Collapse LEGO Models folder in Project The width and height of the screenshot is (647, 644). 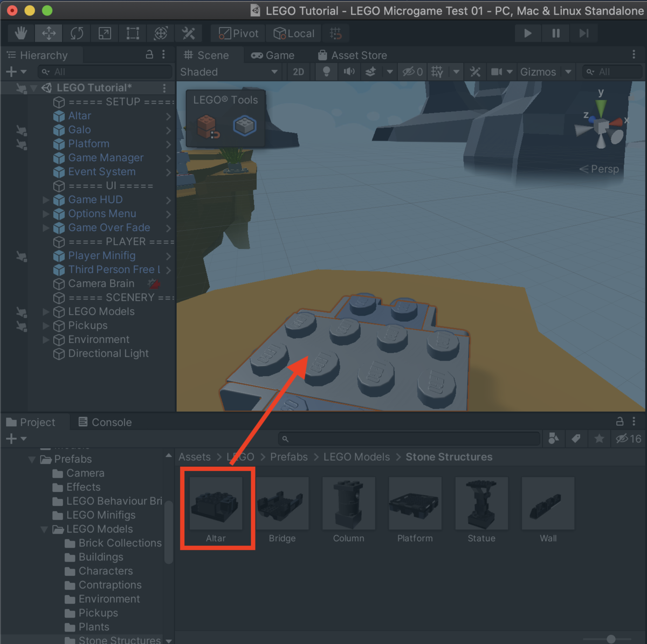[x=44, y=529]
